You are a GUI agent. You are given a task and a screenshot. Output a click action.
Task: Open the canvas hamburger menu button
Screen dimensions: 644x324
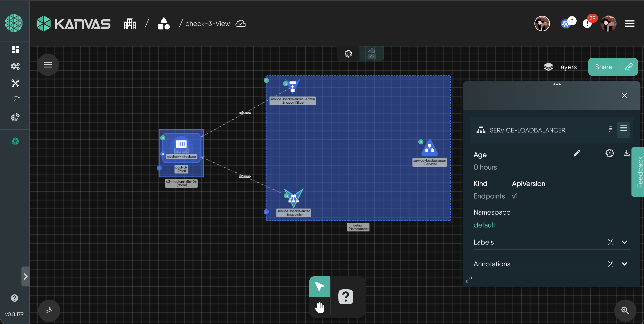48,65
